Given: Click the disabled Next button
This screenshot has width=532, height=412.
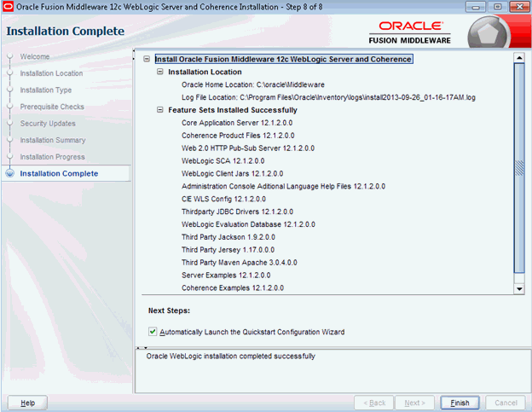Looking at the screenshot, I should point(414,403).
